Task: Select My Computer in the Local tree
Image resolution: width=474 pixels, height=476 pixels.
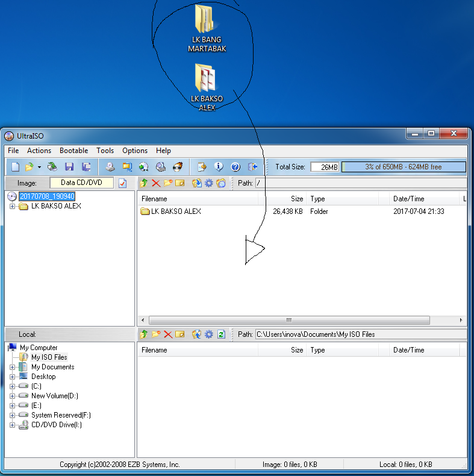Action: 39,348
